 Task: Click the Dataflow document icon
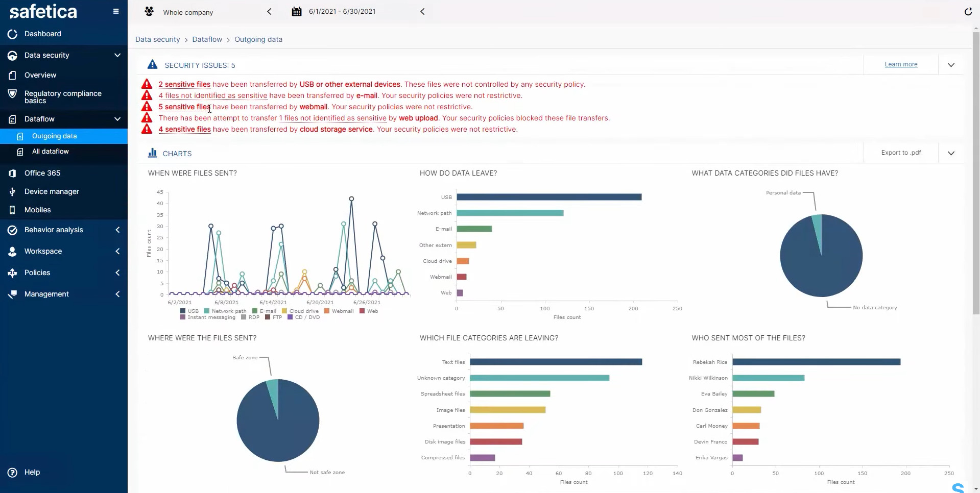(x=12, y=119)
